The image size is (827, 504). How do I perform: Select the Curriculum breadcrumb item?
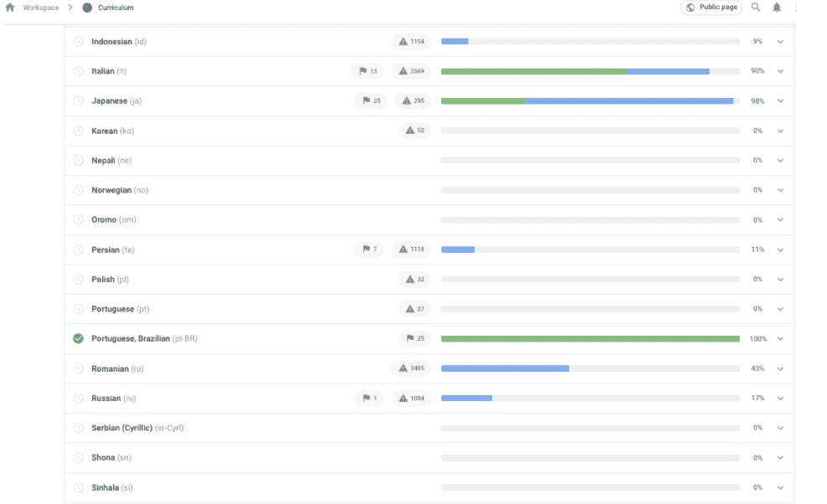[116, 8]
